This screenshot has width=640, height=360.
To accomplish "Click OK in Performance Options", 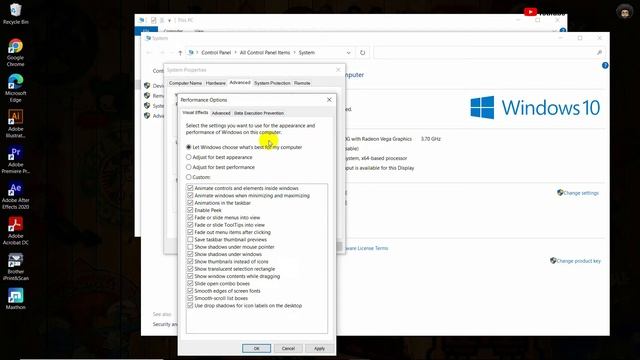I will pos(256,348).
